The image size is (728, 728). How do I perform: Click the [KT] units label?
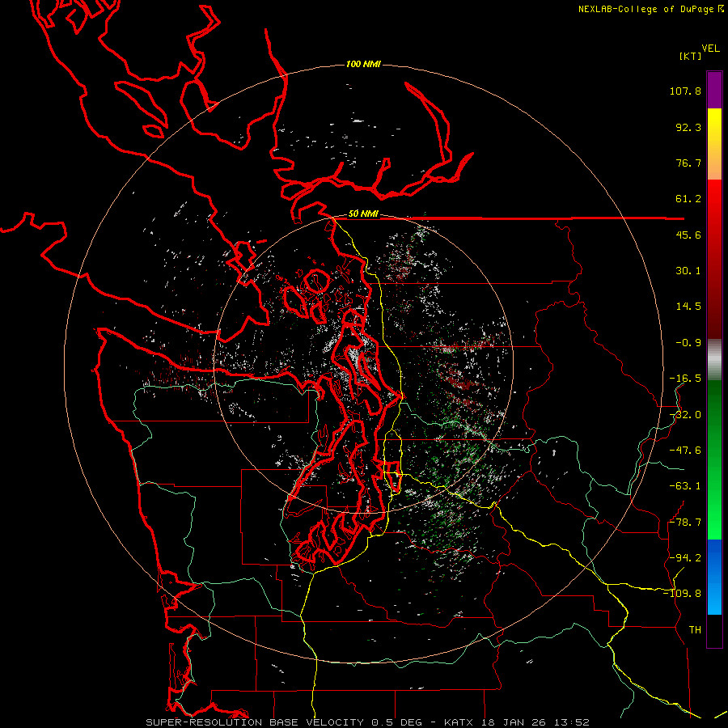[x=690, y=56]
